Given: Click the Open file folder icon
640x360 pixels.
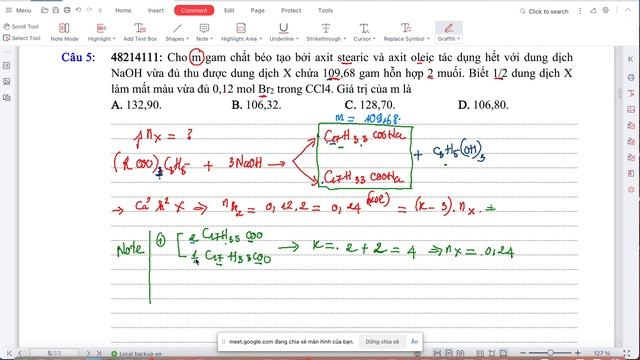Looking at the screenshot, I should point(45,10).
